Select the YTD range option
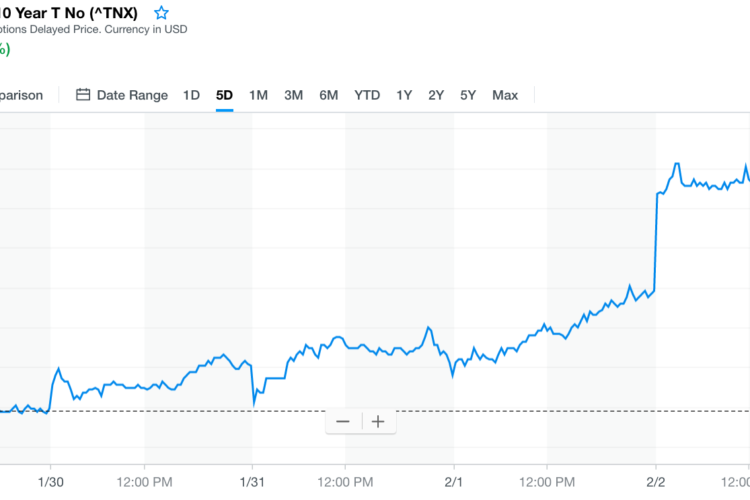The height and width of the screenshot is (500, 750). coord(367,95)
